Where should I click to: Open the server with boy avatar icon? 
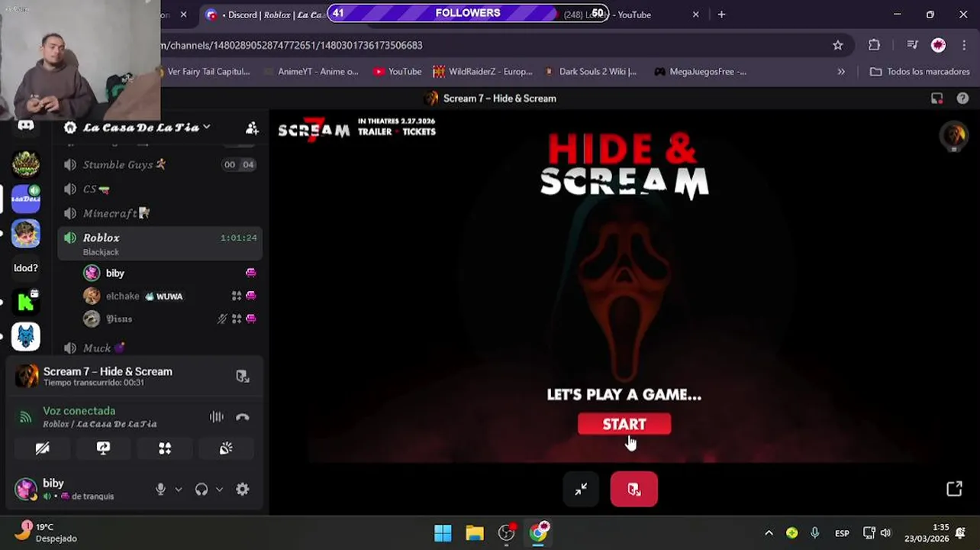26,234
